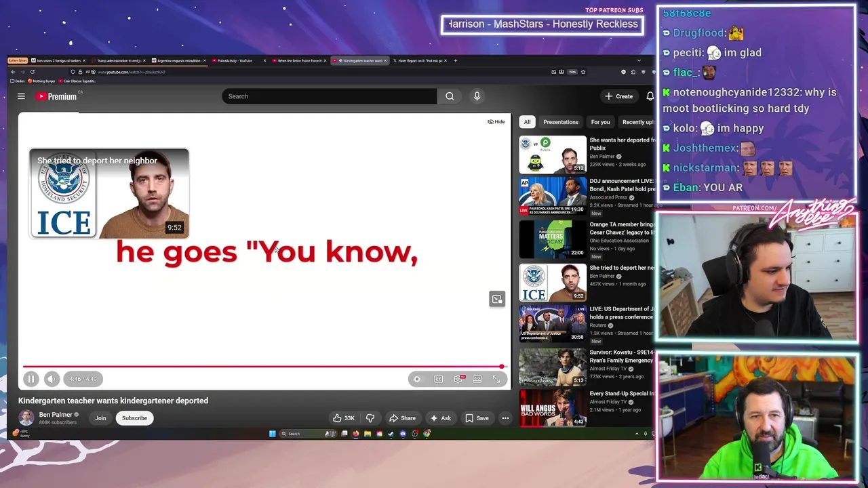Pause the video
The width and height of the screenshot is (868, 488).
point(31,379)
